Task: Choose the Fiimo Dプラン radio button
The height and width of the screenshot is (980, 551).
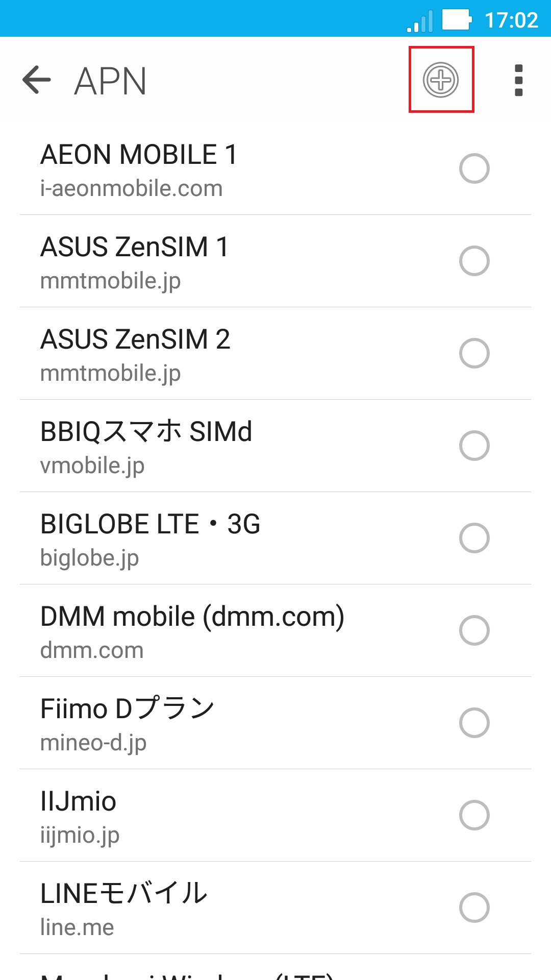Action: click(x=474, y=723)
